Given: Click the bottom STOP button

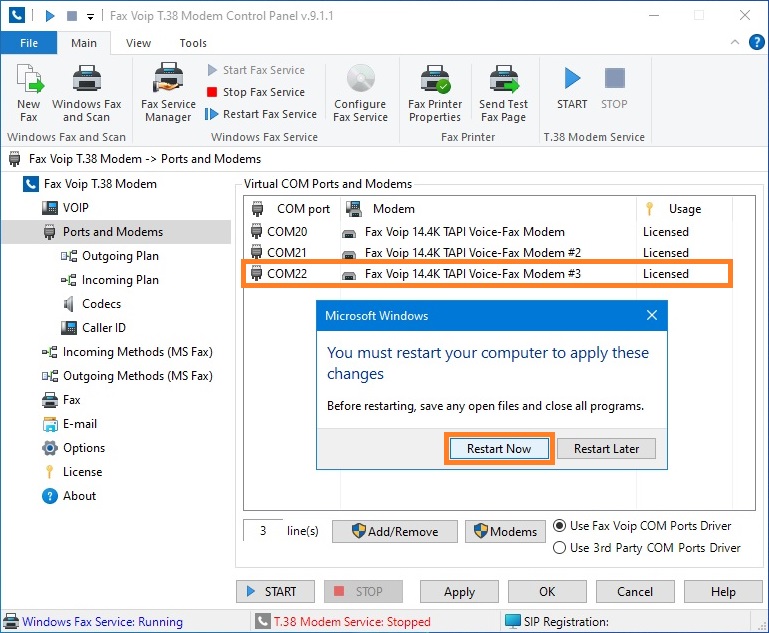Looking at the screenshot, I should tap(363, 592).
